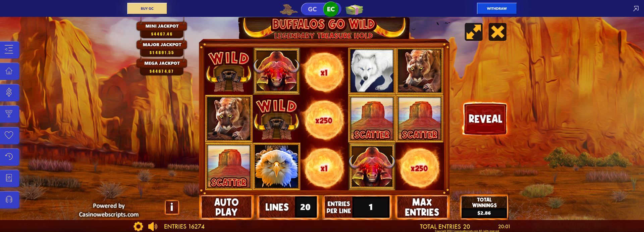Open the dollar sign cashier icon

[9, 92]
